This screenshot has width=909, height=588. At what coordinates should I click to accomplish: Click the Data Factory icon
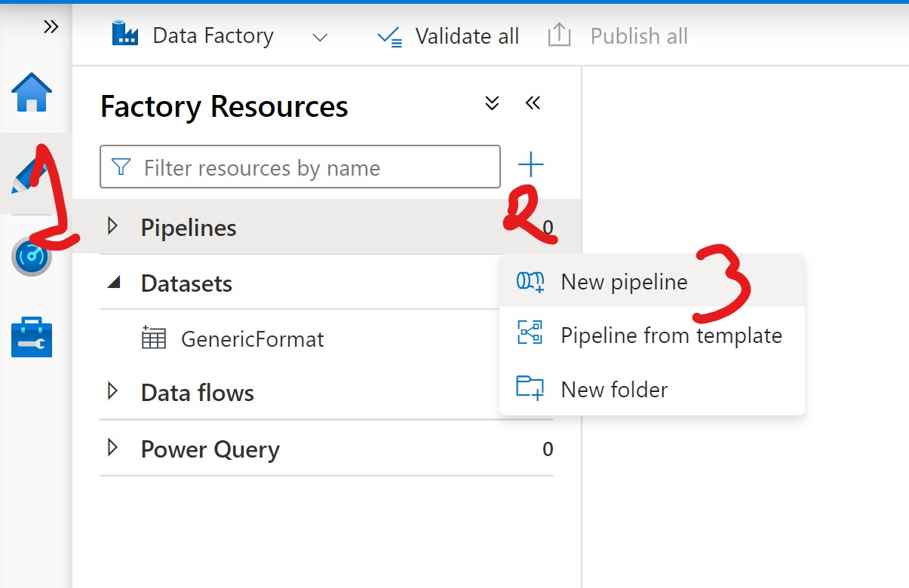(x=125, y=35)
